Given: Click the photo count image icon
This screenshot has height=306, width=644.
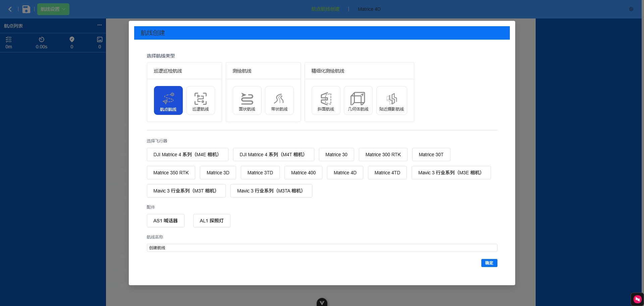Looking at the screenshot, I should 100,39.
